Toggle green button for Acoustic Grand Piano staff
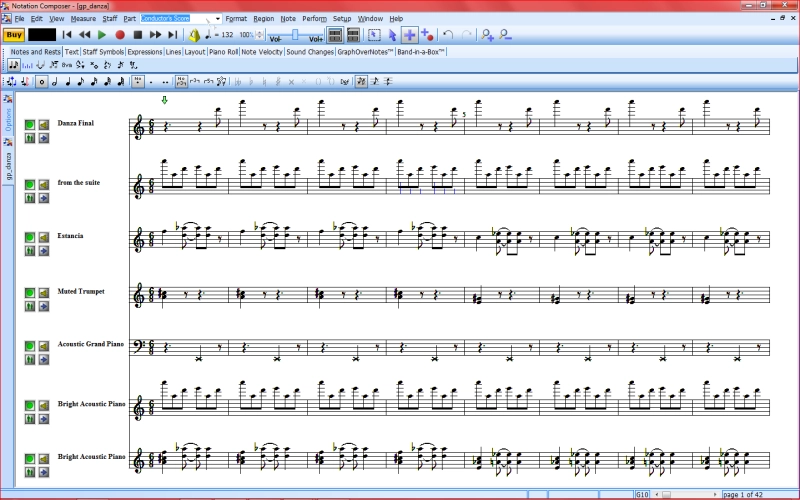Screen dimensions: 800x500 [30, 346]
